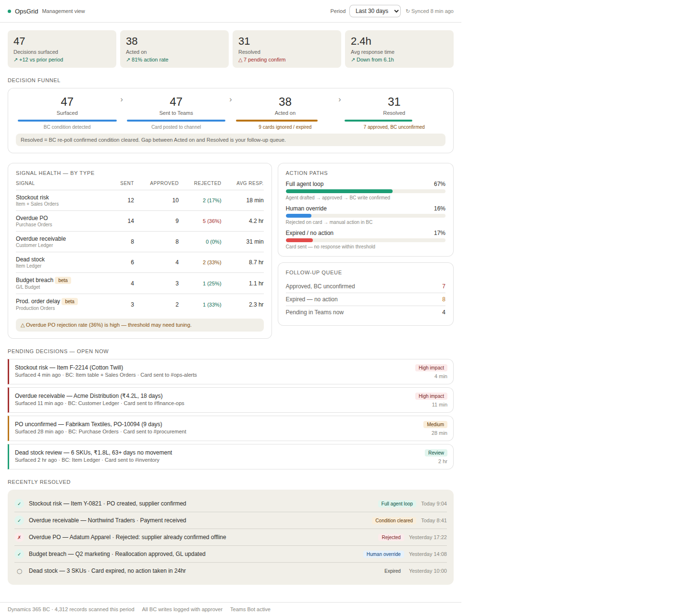Click All BC writes logged with approver footer

pyautogui.click(x=182, y=609)
